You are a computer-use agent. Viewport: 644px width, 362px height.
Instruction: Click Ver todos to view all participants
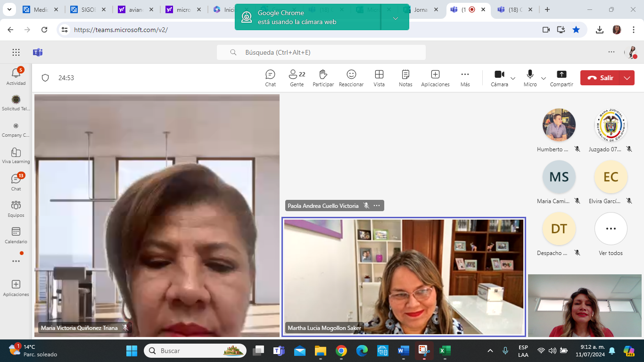pyautogui.click(x=611, y=234)
